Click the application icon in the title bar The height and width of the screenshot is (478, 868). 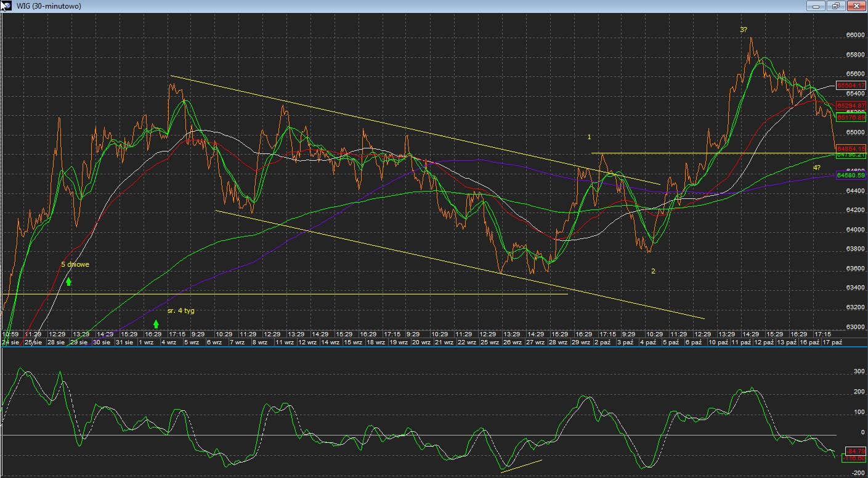point(6,6)
